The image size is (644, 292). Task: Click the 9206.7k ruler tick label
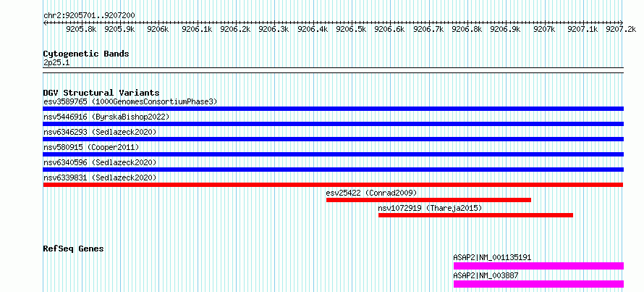[428, 29]
